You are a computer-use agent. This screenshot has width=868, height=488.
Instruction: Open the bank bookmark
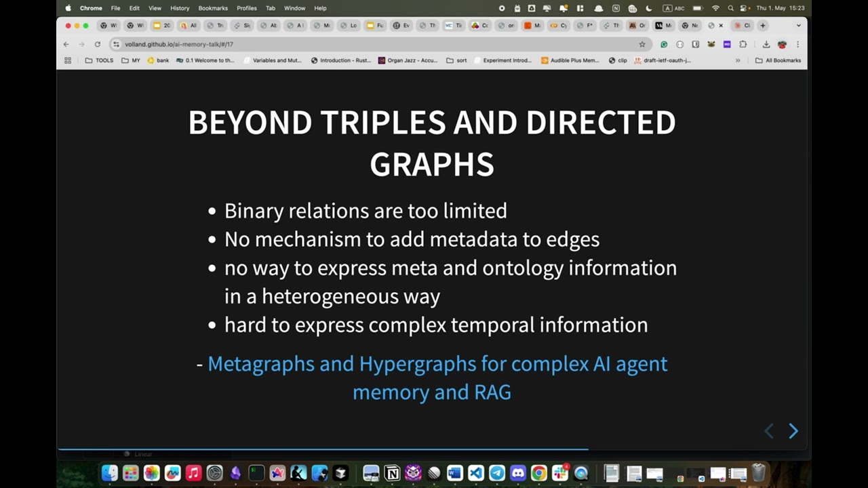pyautogui.click(x=158, y=60)
